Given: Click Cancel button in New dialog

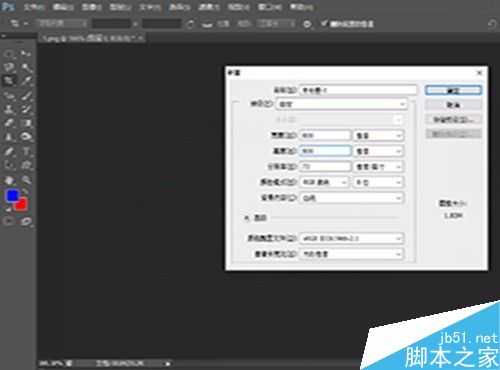Looking at the screenshot, I should [453, 105].
